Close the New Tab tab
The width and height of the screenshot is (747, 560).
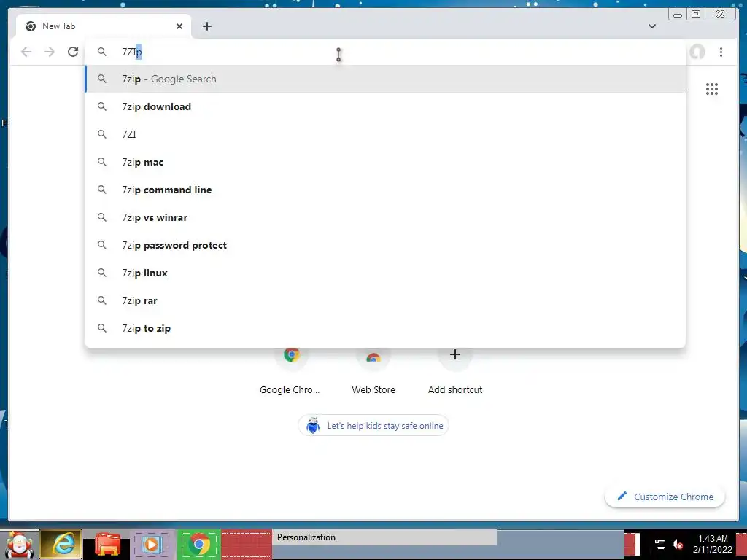(x=179, y=26)
